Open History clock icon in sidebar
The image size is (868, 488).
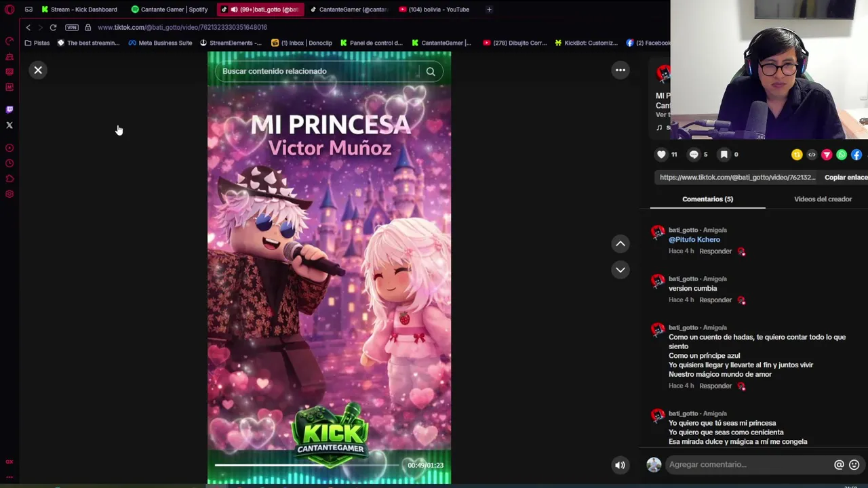(x=9, y=163)
